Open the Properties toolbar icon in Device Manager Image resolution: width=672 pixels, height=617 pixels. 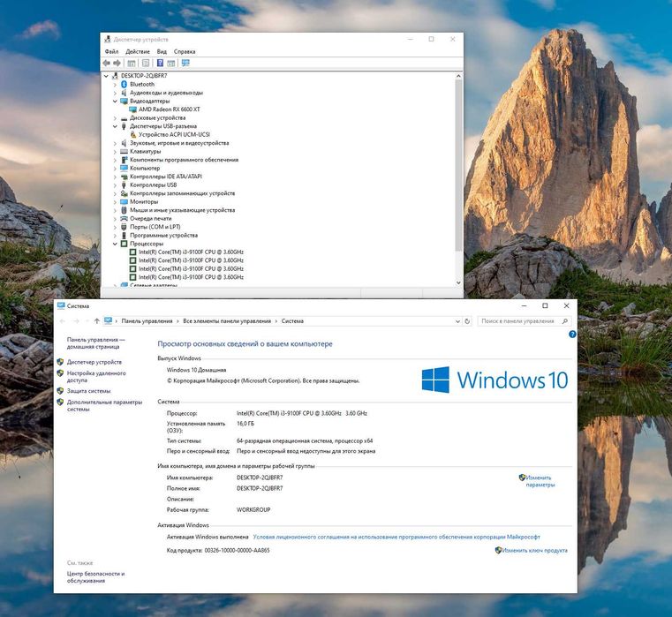point(146,63)
